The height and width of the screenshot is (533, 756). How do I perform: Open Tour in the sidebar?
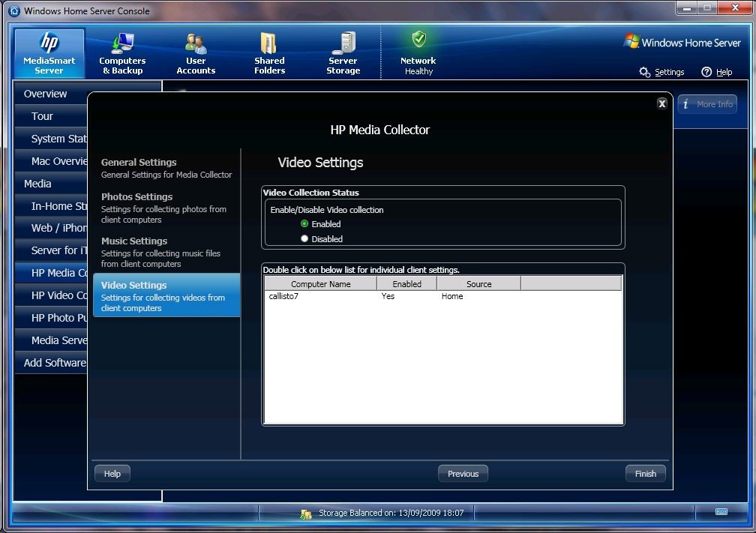(x=51, y=116)
